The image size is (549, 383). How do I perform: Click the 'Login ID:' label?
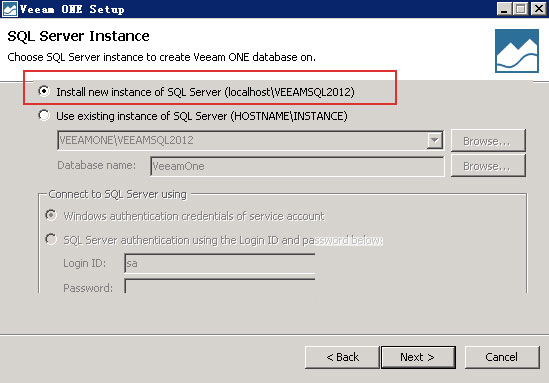84,263
